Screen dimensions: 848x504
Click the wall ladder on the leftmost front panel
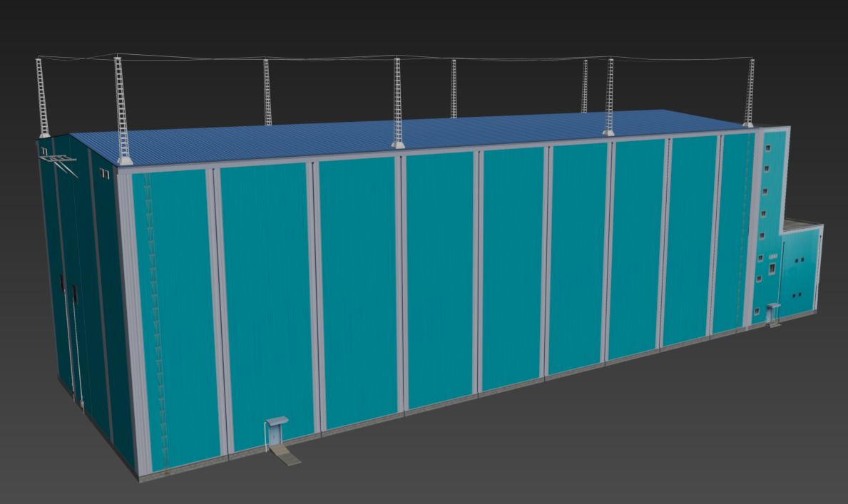click(x=156, y=321)
